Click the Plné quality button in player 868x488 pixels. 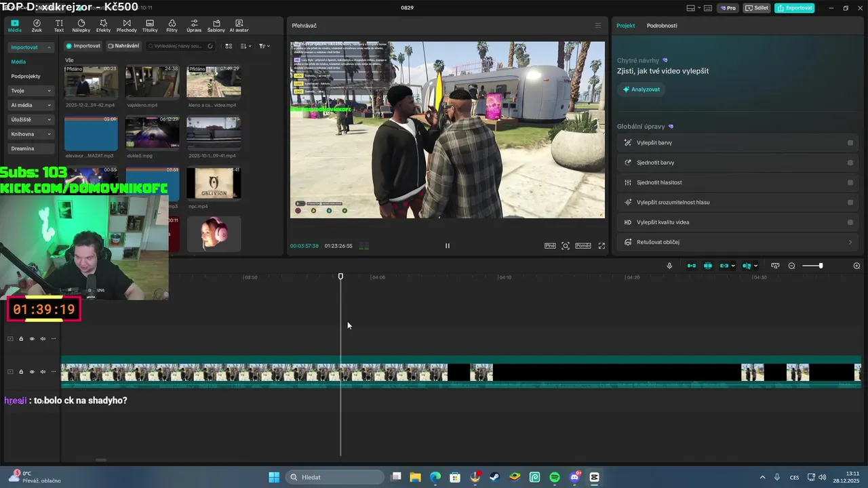point(550,246)
